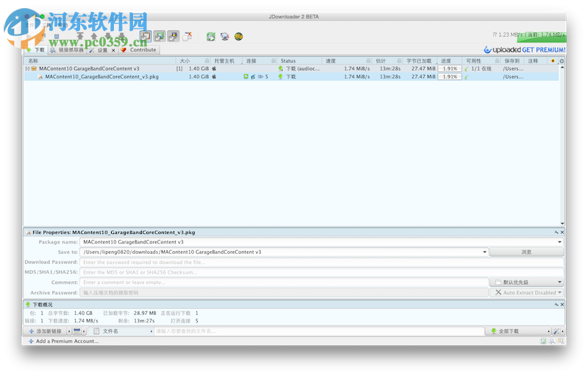Click the update check globe icon

click(x=224, y=36)
